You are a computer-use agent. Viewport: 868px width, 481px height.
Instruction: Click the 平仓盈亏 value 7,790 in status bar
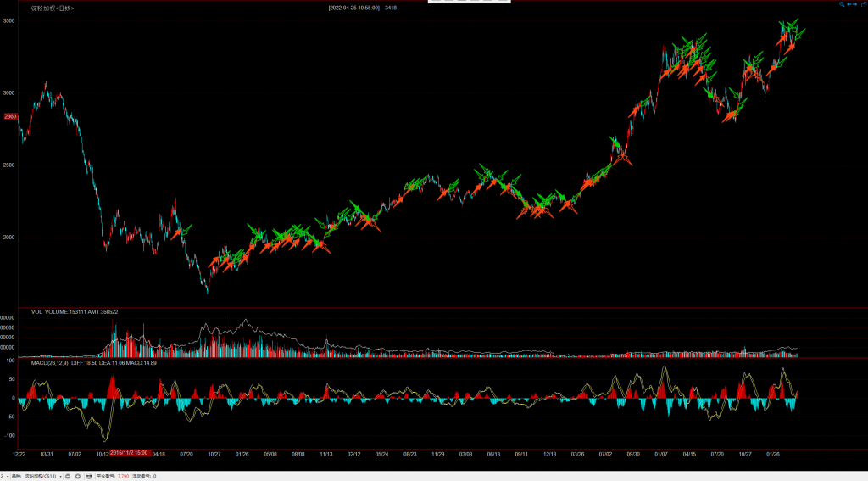click(122, 477)
